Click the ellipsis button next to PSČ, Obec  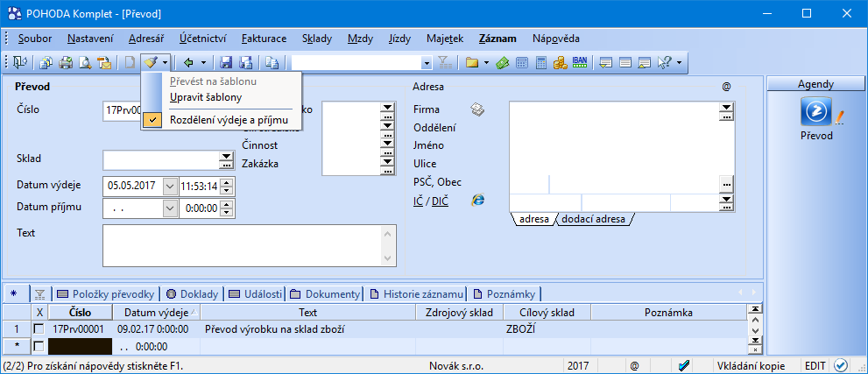[x=726, y=183]
